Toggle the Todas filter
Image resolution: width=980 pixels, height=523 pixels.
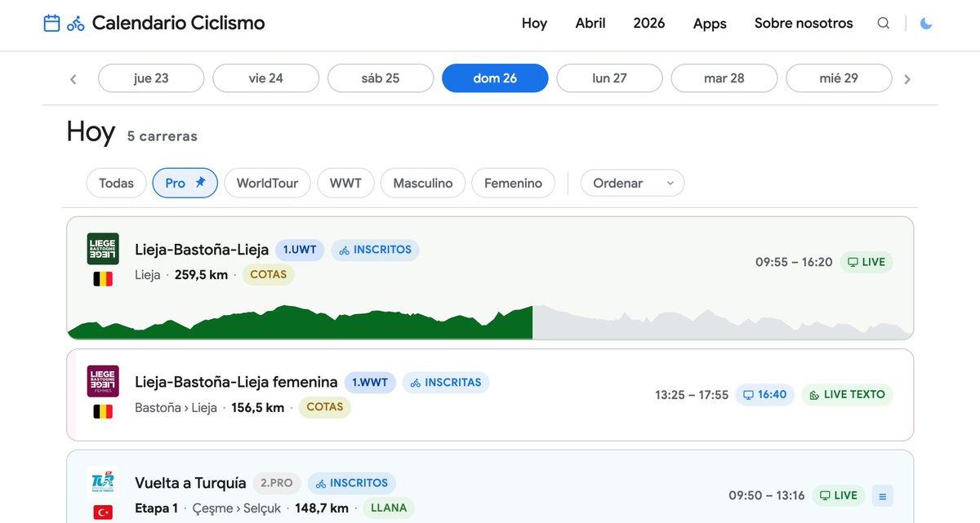coord(116,183)
